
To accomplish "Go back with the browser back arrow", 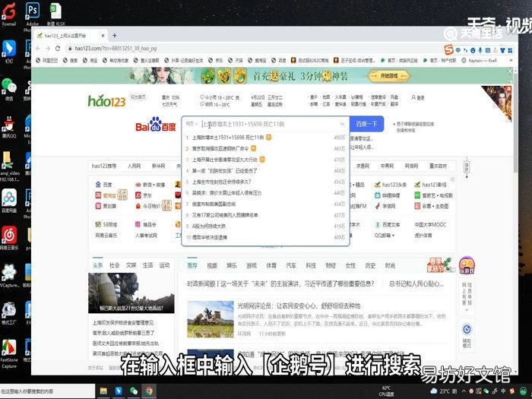I will [38, 49].
